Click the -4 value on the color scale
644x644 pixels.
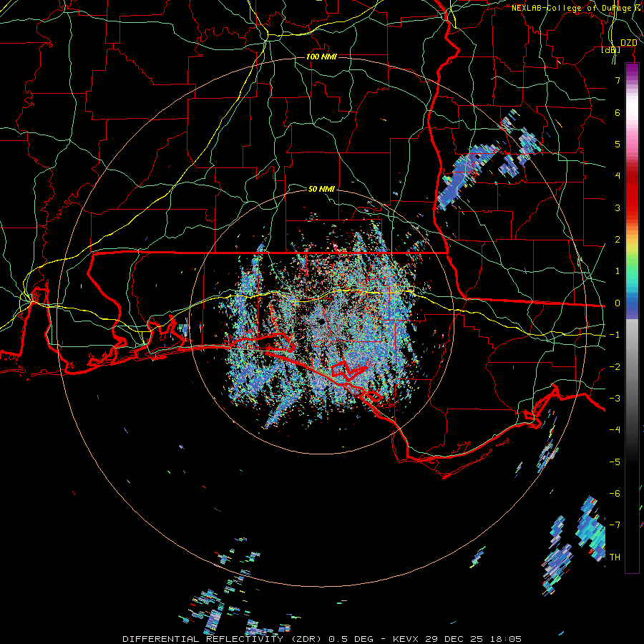coord(615,430)
